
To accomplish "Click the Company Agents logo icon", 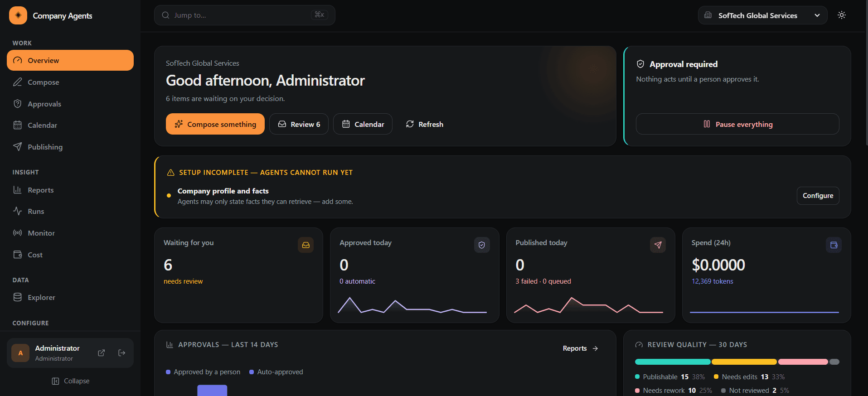I will pos(18,15).
